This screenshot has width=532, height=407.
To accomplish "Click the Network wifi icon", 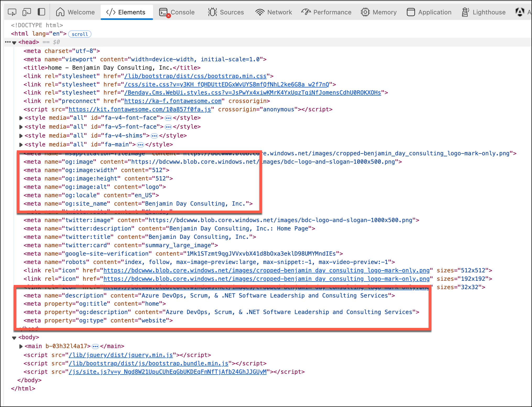I will [x=260, y=12].
